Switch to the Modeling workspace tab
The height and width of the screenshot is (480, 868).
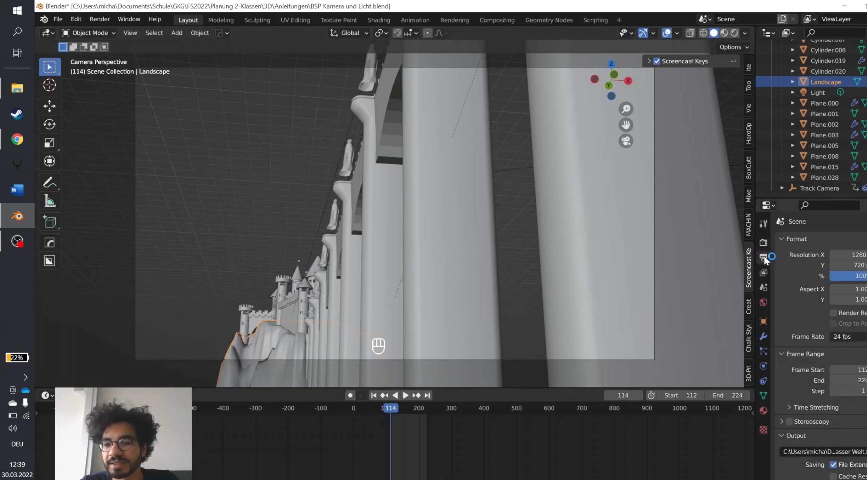[221, 20]
